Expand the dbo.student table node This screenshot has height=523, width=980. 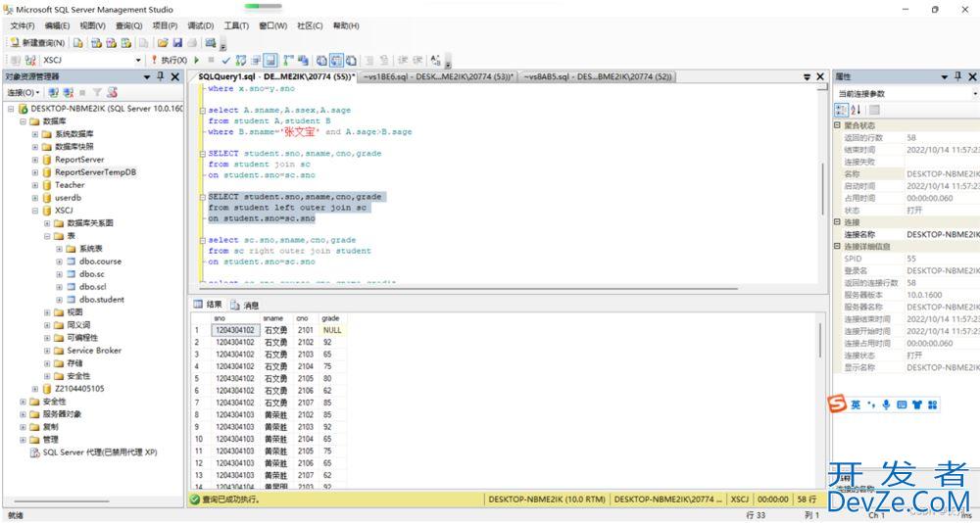coord(60,300)
